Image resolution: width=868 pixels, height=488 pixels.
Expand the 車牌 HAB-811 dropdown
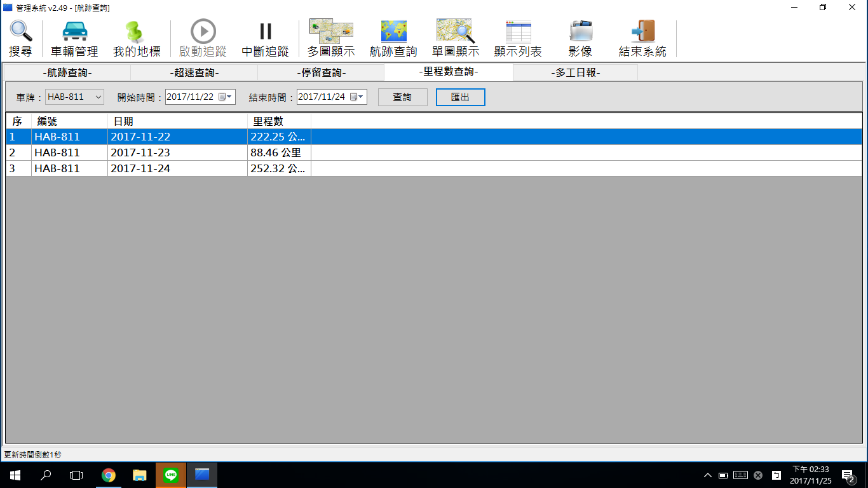pos(98,97)
